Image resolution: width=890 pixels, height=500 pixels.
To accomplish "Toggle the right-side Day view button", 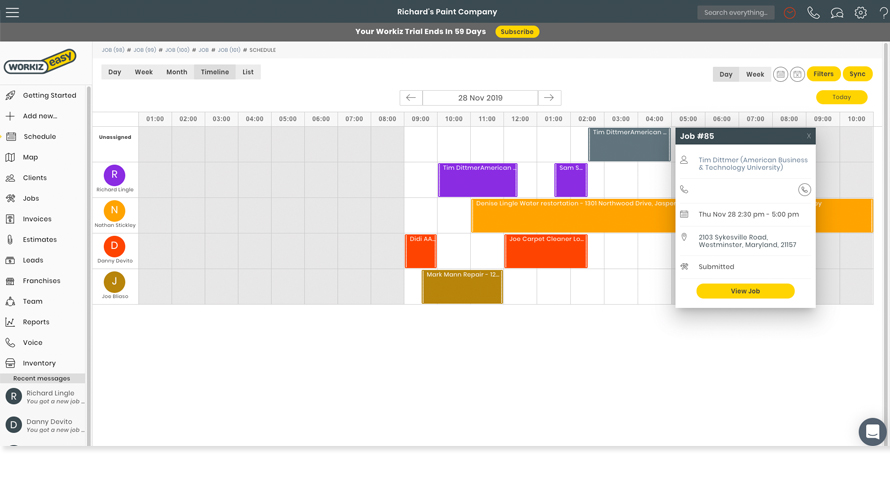I will click(x=726, y=74).
